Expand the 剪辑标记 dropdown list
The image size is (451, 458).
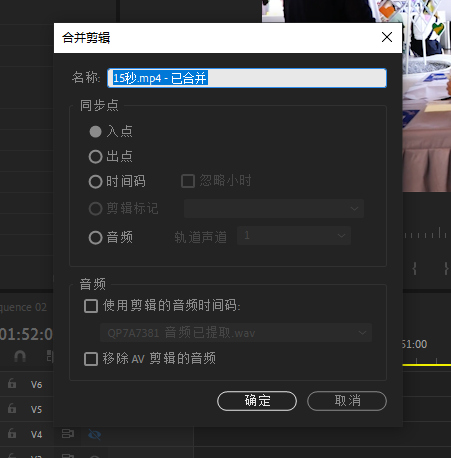[x=274, y=209]
